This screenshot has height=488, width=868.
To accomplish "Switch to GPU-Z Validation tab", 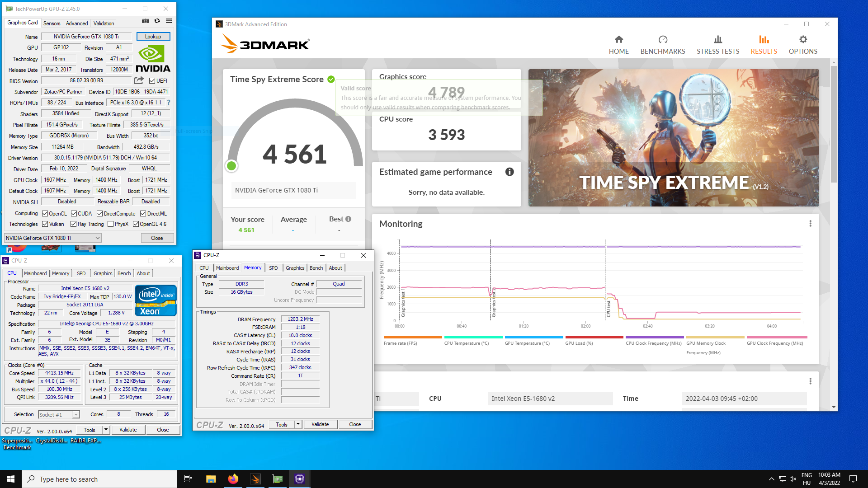I will [x=104, y=23].
